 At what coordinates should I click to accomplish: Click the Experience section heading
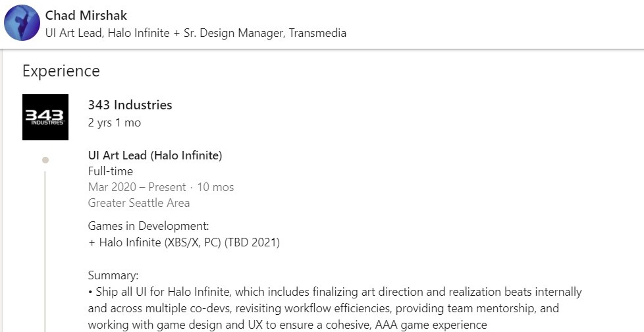click(61, 71)
